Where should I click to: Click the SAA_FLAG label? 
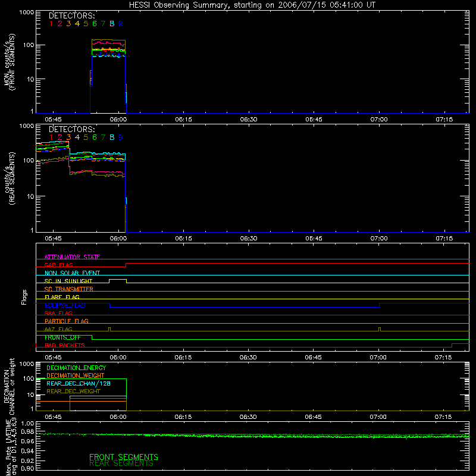(58, 313)
